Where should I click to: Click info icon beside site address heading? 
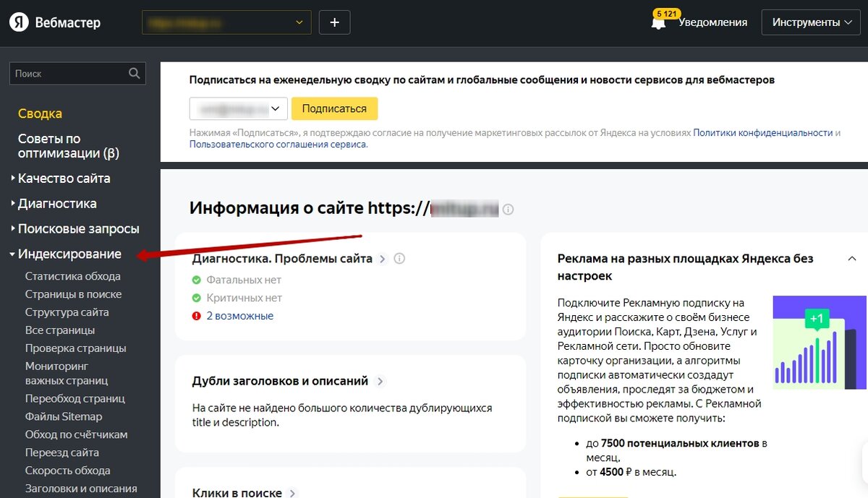(508, 210)
